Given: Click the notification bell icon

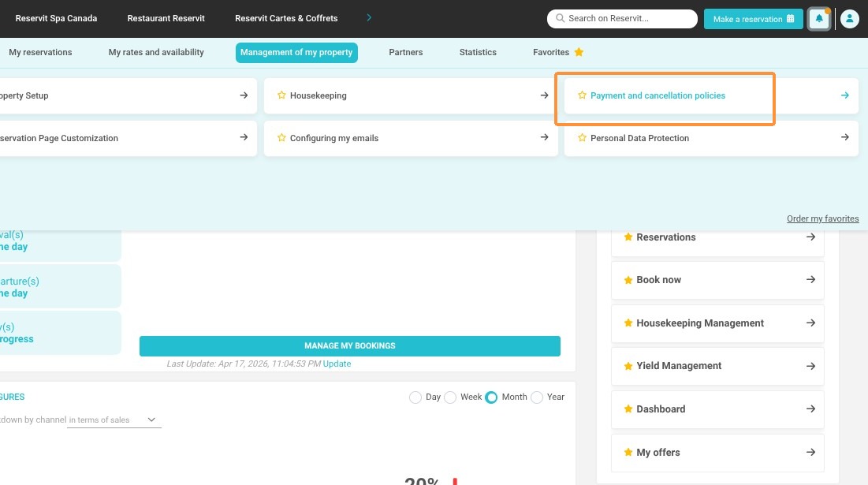Looking at the screenshot, I should coord(819,19).
